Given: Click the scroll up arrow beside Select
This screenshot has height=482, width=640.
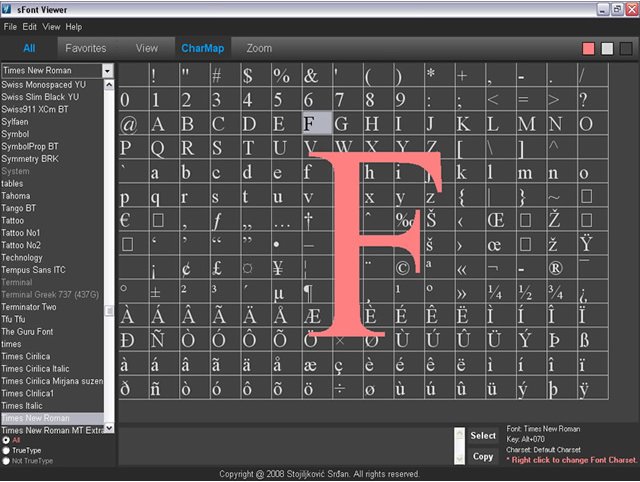Looking at the screenshot, I should 460,433.
